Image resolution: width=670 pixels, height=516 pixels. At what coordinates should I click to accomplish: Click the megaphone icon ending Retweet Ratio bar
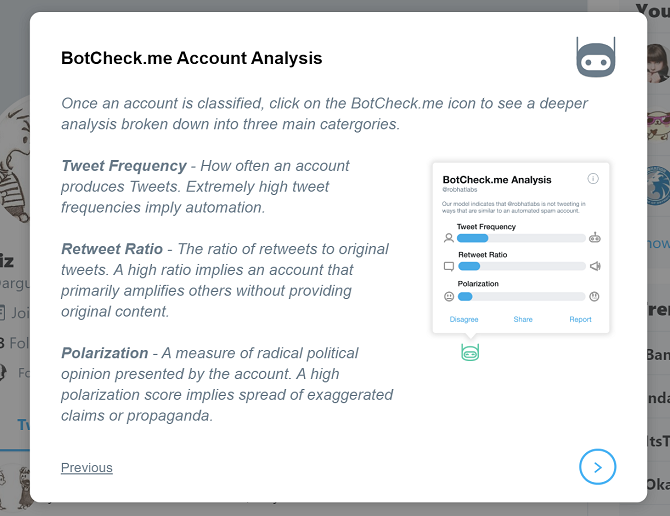point(595,267)
